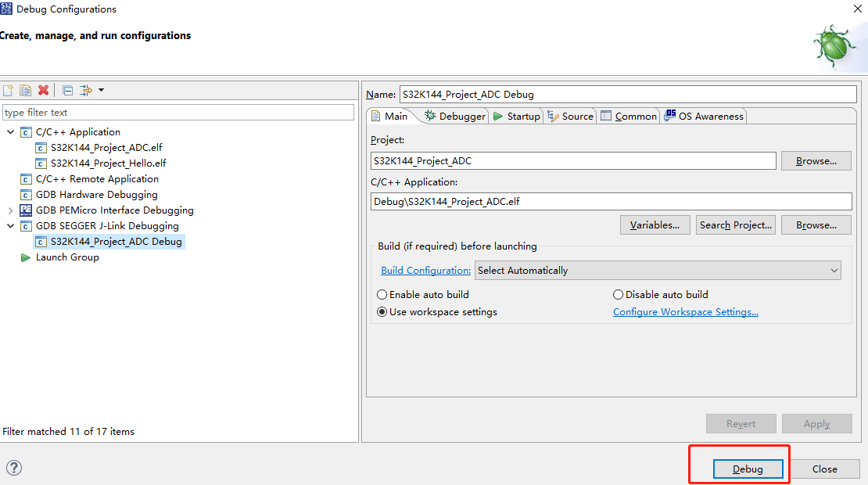The image size is (868, 485).
Task: Switch to the Startup tab
Action: point(516,117)
